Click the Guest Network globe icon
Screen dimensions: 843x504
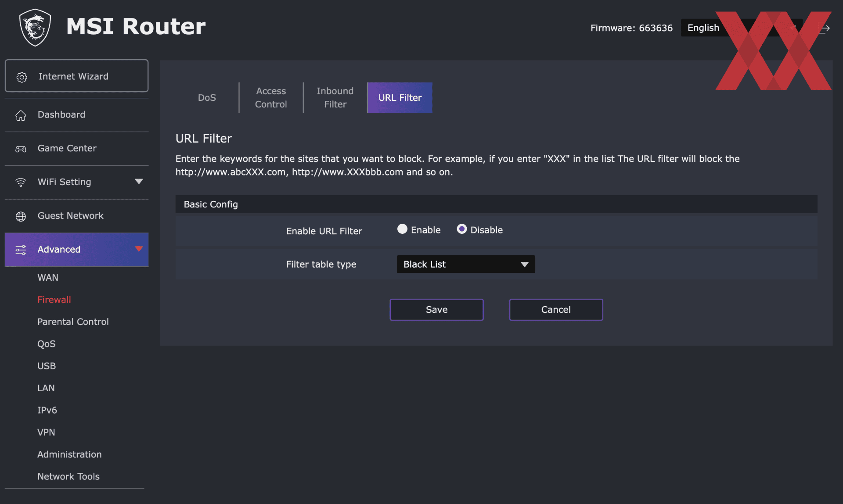[x=21, y=216]
